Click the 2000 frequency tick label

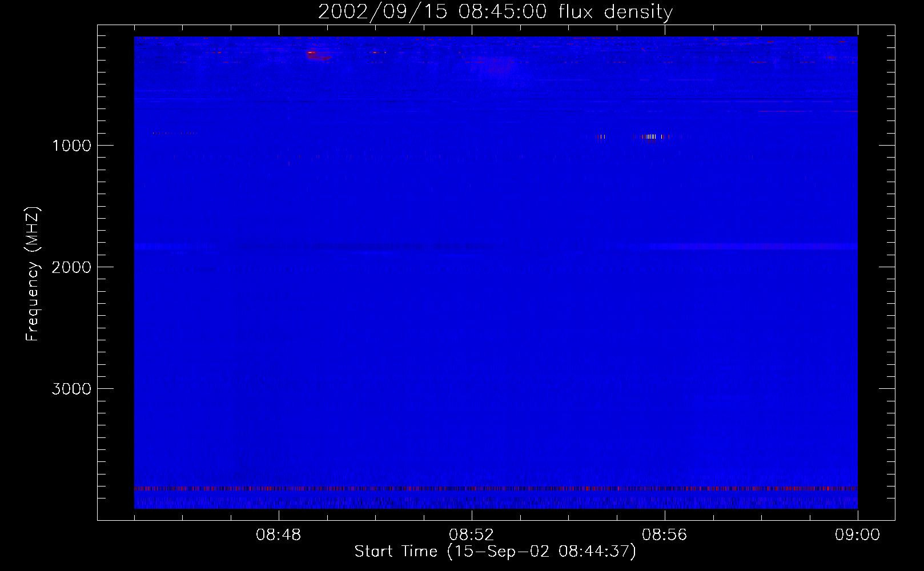click(x=71, y=267)
